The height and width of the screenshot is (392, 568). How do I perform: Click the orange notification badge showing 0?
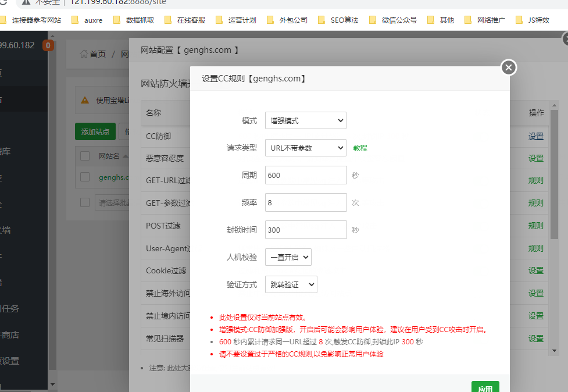coord(48,45)
